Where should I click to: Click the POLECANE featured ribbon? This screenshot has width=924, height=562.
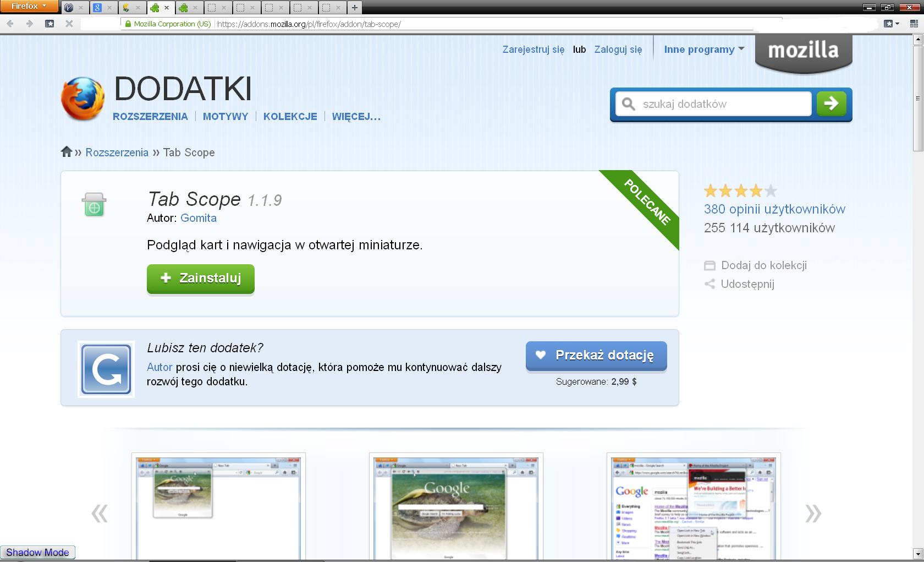(x=647, y=202)
